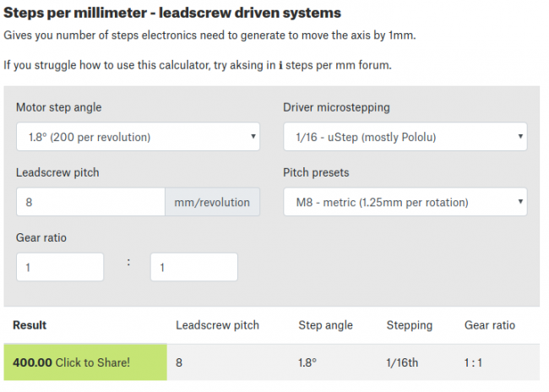Focus the second Gear ratio input box
Image resolution: width=549 pixels, height=392 pixels.
point(193,267)
